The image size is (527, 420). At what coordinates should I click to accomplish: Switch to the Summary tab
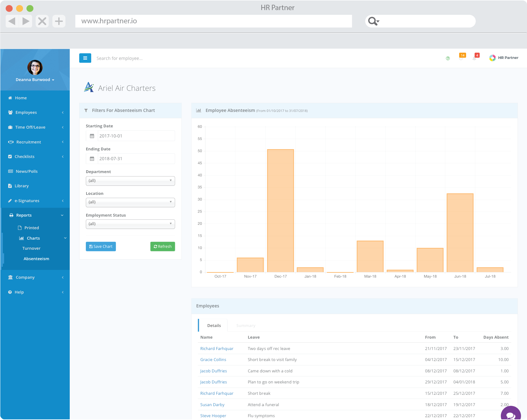pos(246,325)
